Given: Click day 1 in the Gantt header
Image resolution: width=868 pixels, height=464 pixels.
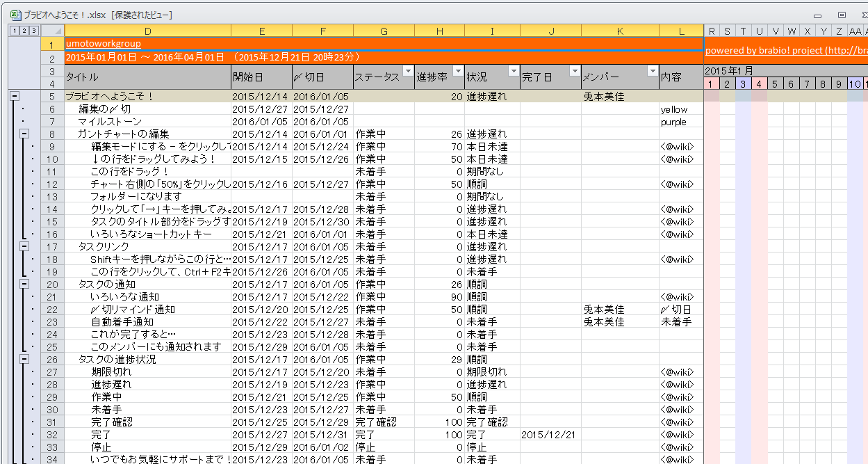Looking at the screenshot, I should click(x=712, y=84).
